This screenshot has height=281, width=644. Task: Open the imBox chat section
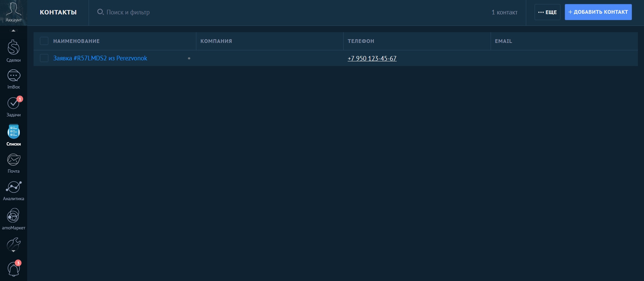(x=13, y=79)
